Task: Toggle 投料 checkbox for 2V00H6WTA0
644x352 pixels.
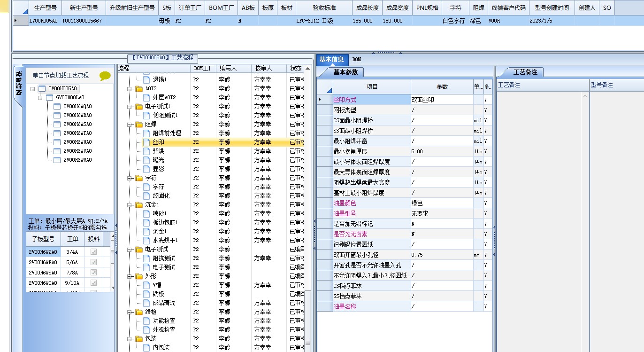Action: click(94, 283)
